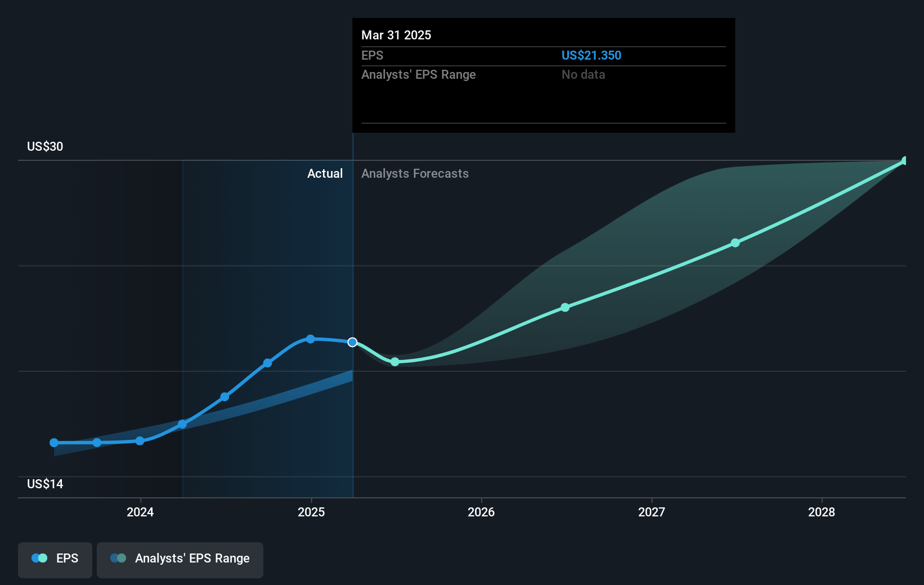The image size is (924, 585).
Task: Select the mid-2024 EPS data point
Action: tap(225, 397)
